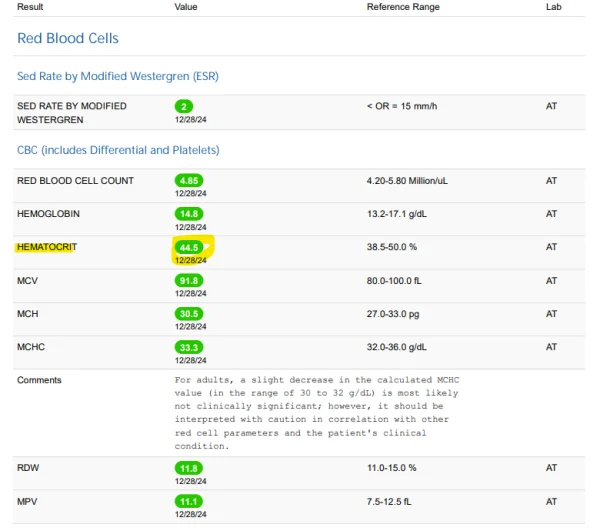Click the Lab column header
The image size is (600, 531).
pyautogui.click(x=553, y=7)
